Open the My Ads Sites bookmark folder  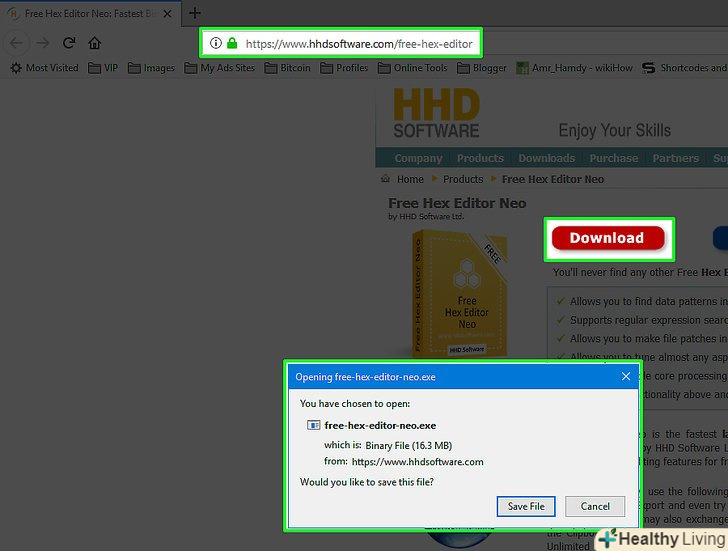point(220,68)
